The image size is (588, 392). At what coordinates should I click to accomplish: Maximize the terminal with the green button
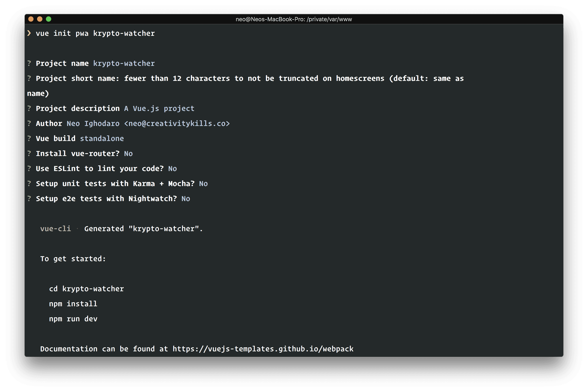(x=49, y=19)
